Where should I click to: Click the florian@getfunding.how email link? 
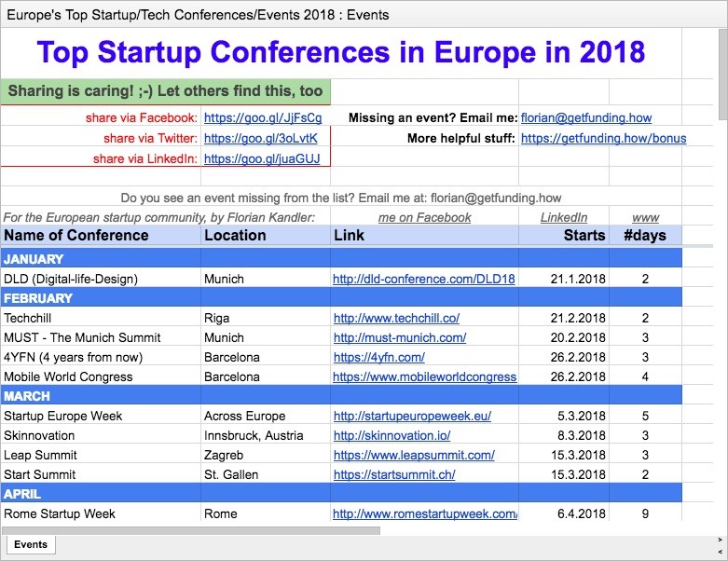[x=586, y=118]
